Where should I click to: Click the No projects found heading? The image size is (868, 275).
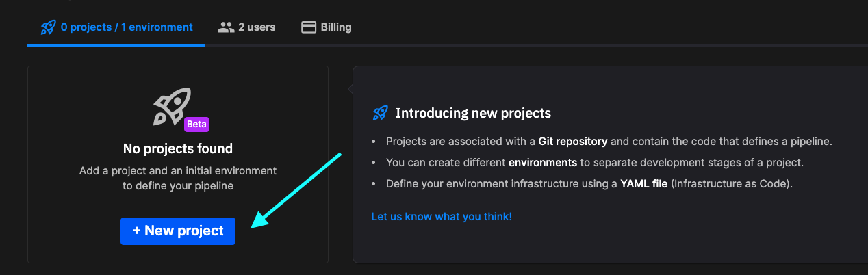pos(178,148)
